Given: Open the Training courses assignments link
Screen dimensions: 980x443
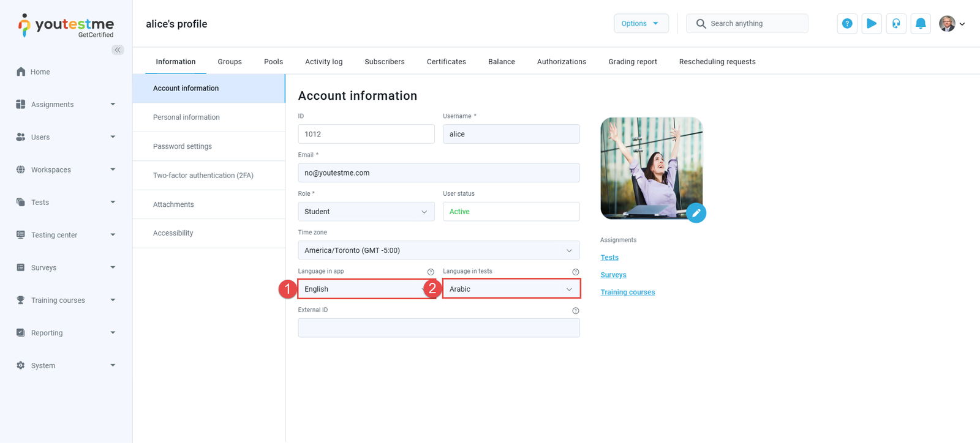Looking at the screenshot, I should tap(628, 292).
